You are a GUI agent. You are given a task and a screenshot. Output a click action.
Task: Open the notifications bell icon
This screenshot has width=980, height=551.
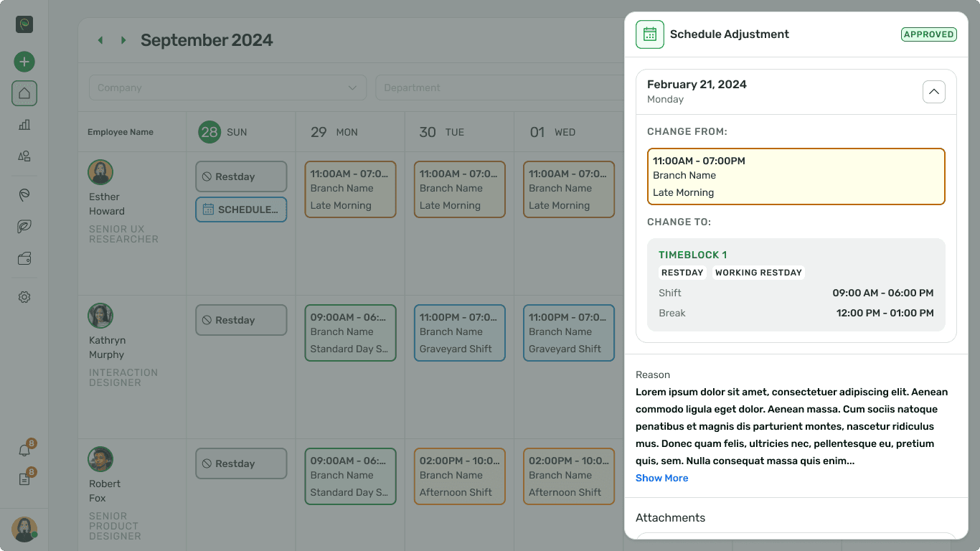[24, 451]
